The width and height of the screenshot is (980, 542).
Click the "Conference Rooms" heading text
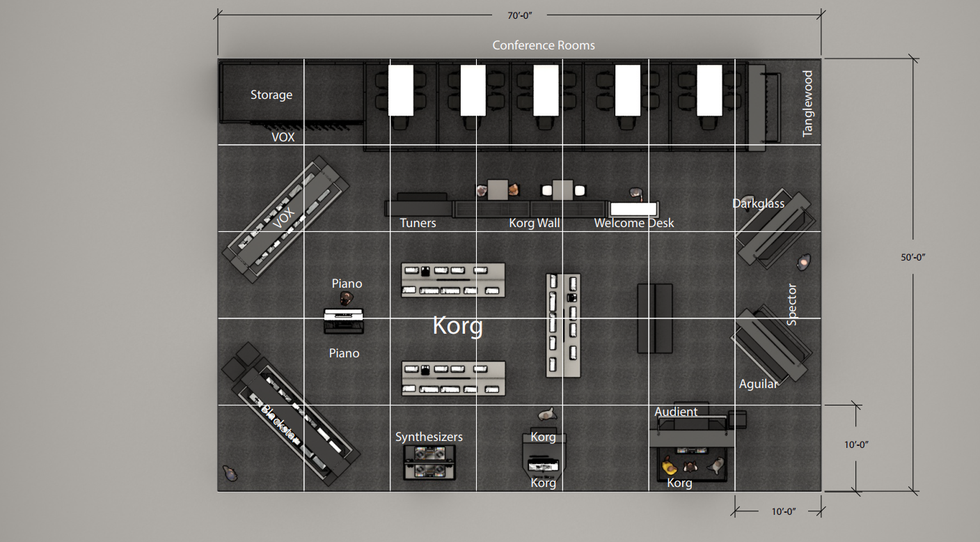(544, 45)
